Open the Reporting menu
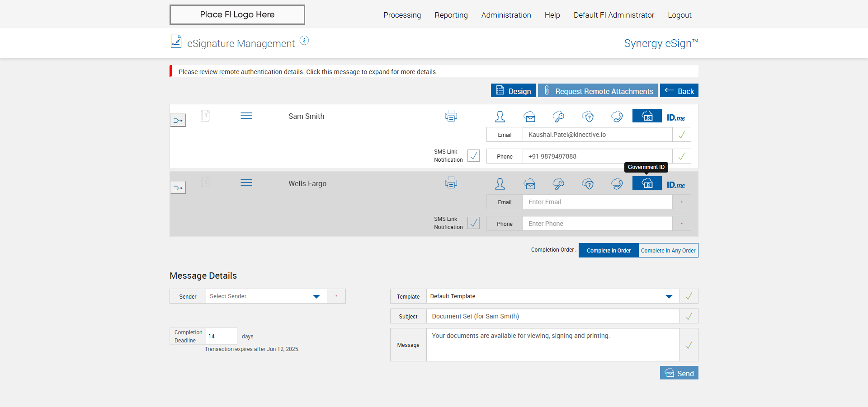 (451, 15)
